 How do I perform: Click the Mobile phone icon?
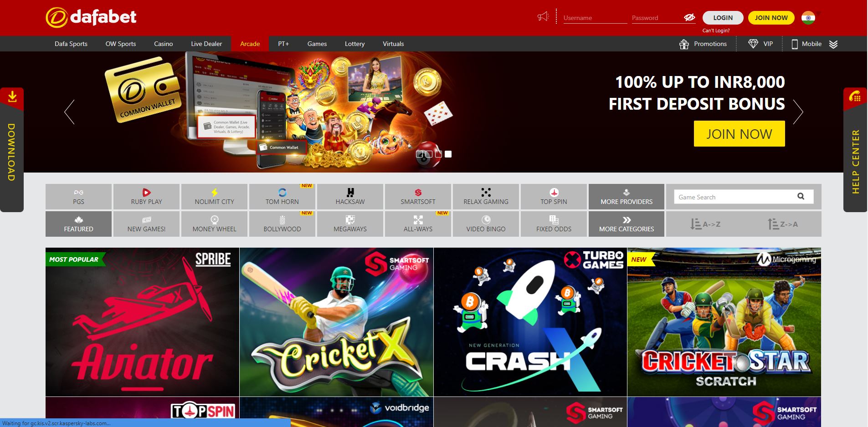[x=795, y=44]
